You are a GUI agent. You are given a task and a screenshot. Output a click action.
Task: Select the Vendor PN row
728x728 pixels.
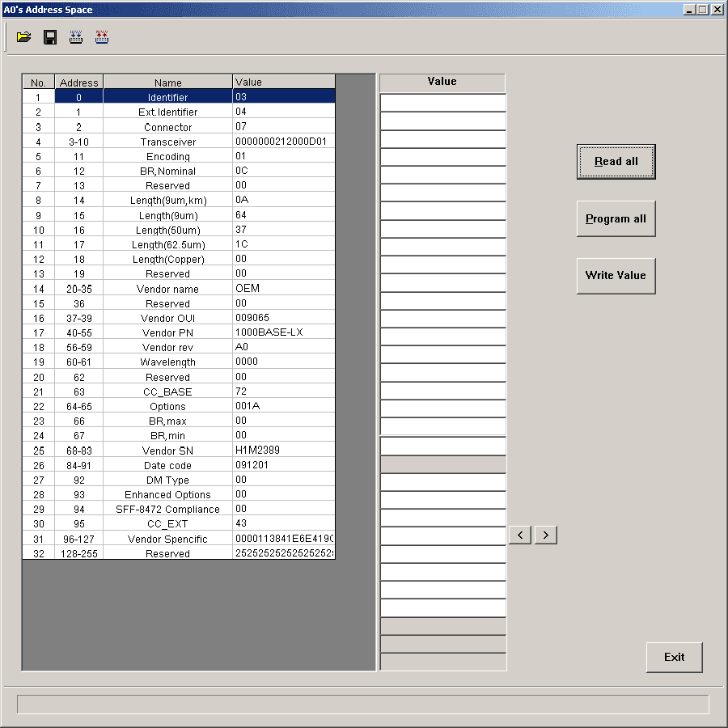pos(167,332)
